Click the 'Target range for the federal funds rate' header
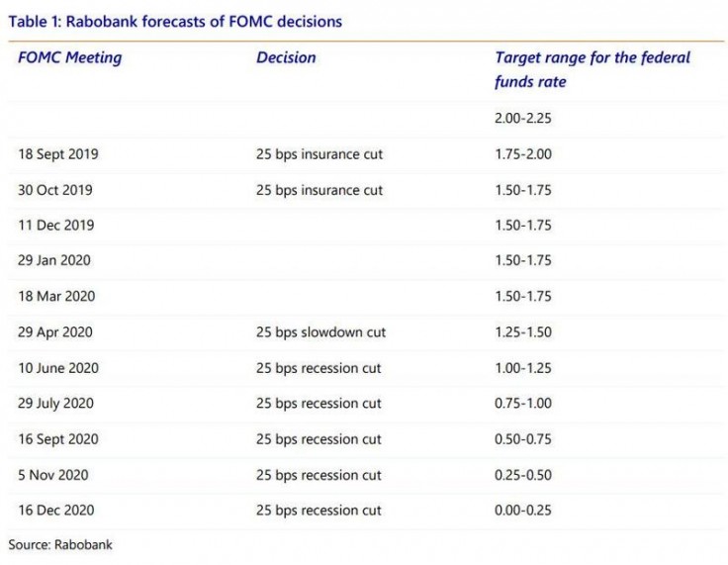Viewport: 728px width, 565px height. 592,69
